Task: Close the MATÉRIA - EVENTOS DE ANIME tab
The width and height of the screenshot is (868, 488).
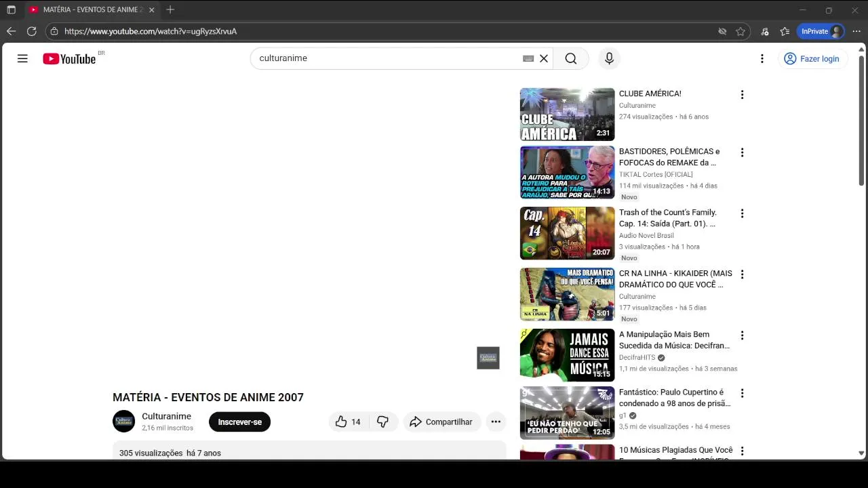Action: [151, 9]
